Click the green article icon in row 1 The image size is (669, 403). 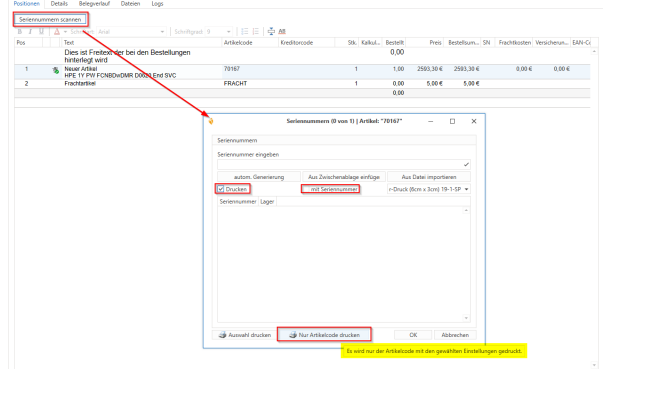[55, 70]
